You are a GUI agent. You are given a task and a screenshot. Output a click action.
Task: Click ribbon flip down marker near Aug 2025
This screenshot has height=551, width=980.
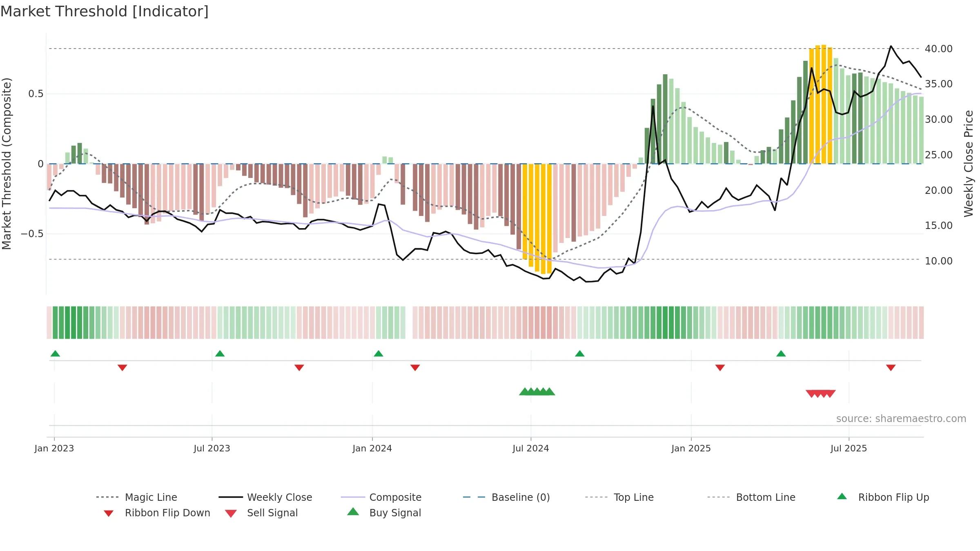pyautogui.click(x=891, y=368)
